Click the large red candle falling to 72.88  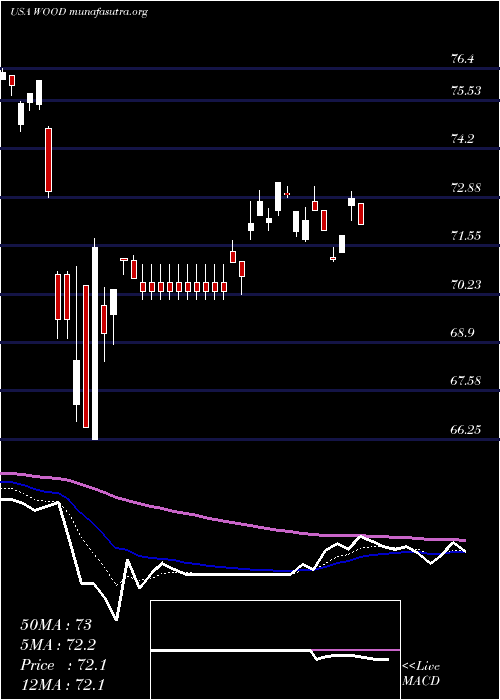coord(48,160)
